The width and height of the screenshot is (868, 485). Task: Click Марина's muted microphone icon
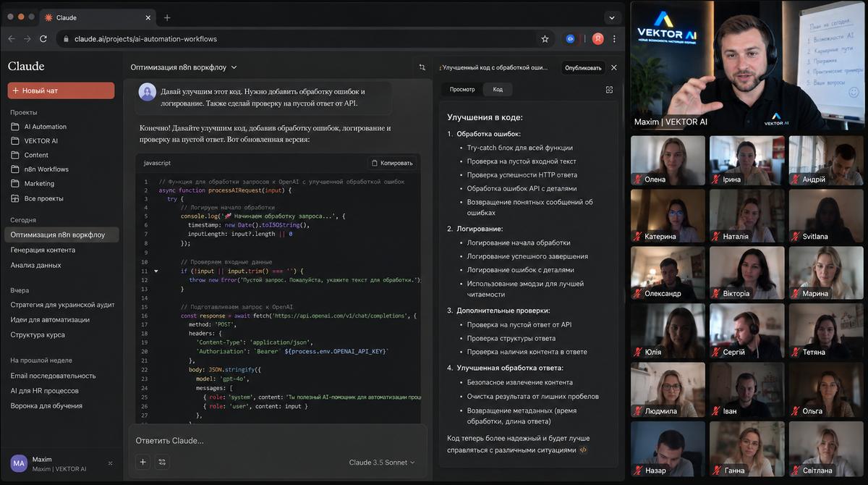click(796, 293)
